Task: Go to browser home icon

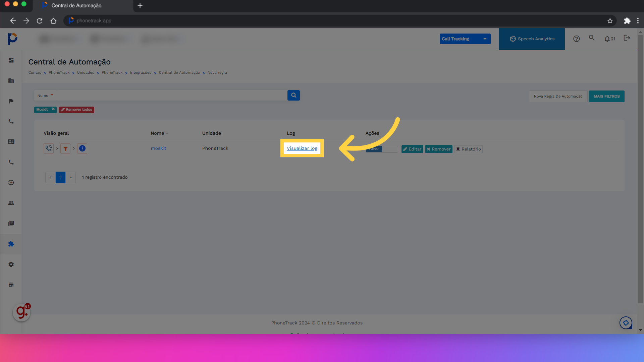Action: coord(53,21)
